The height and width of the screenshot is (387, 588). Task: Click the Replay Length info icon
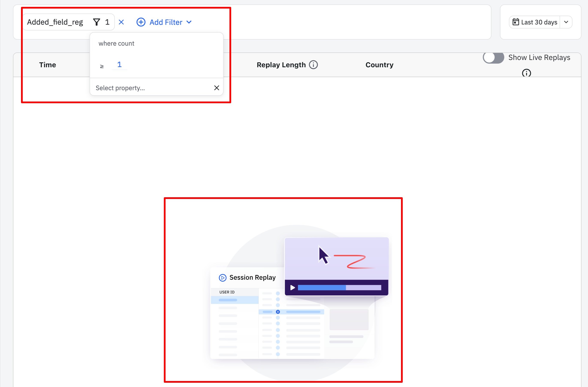pos(313,65)
